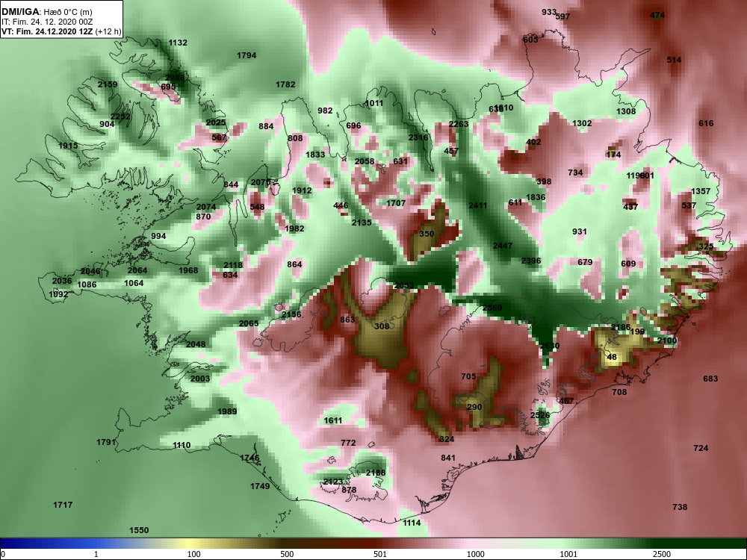Click the 2263 height label
747x560 pixels.
pos(459,124)
